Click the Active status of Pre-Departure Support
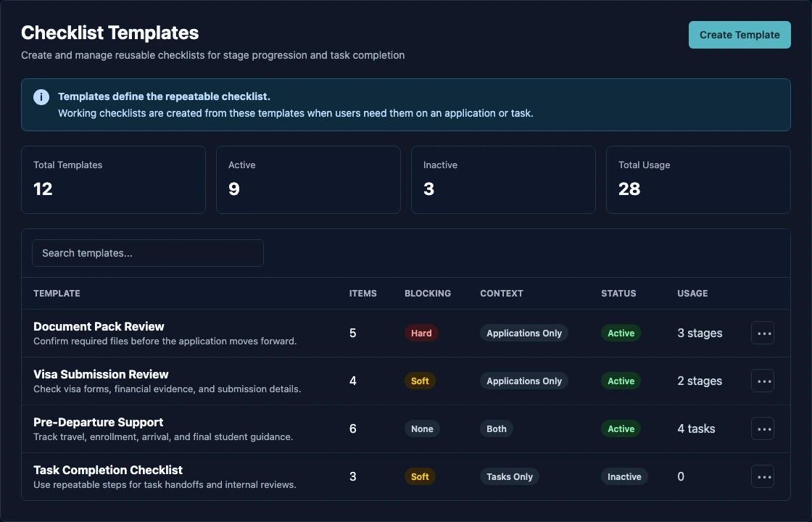The image size is (812, 522). point(621,428)
